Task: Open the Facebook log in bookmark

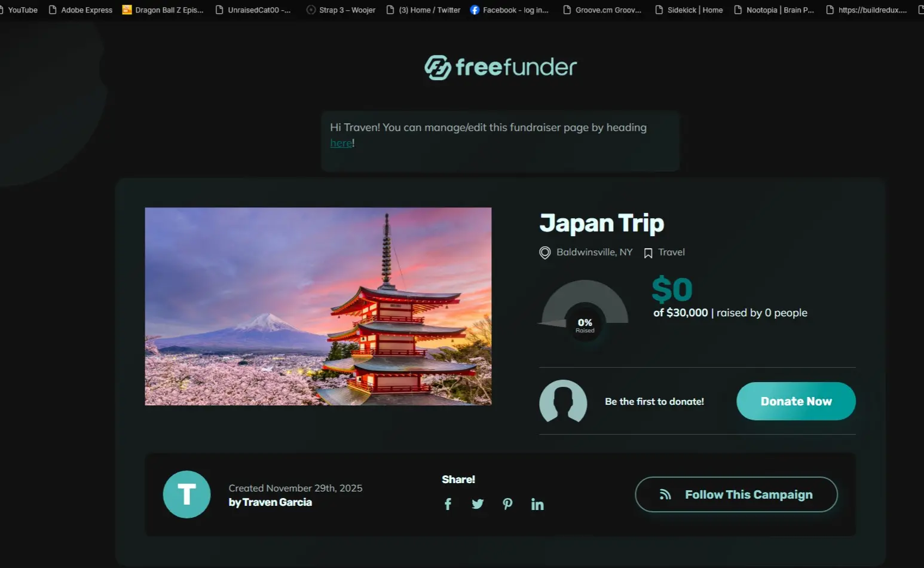Action: click(x=509, y=10)
